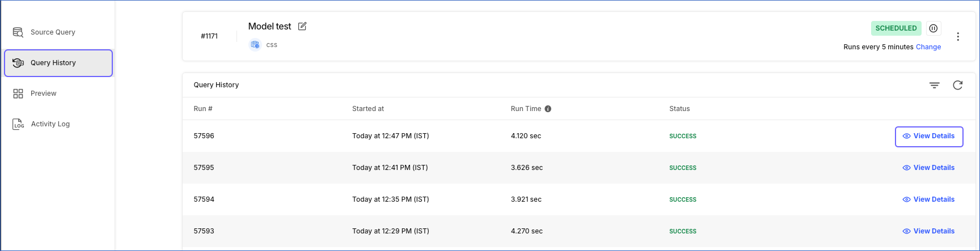The width and height of the screenshot is (980, 251).
Task: Refresh the Query History list
Action: 958,85
